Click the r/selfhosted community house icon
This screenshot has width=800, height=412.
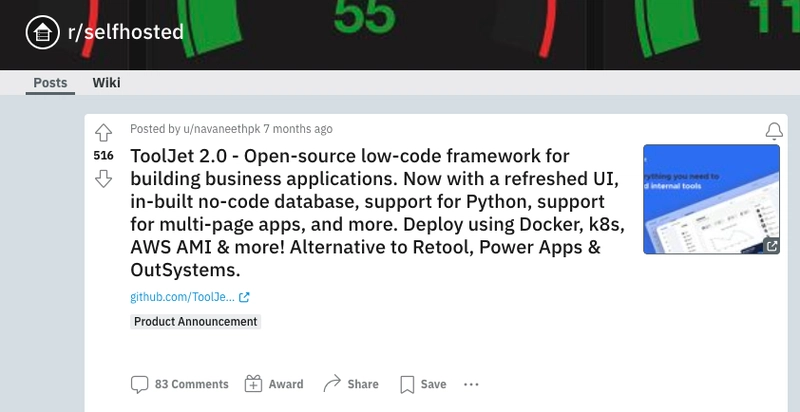click(43, 33)
